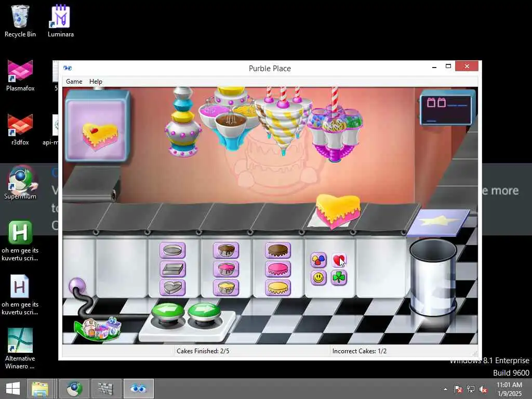Click the sprinkles candy dispenser machine
Image resolution: width=532 pixels, height=399 pixels.
point(335,132)
